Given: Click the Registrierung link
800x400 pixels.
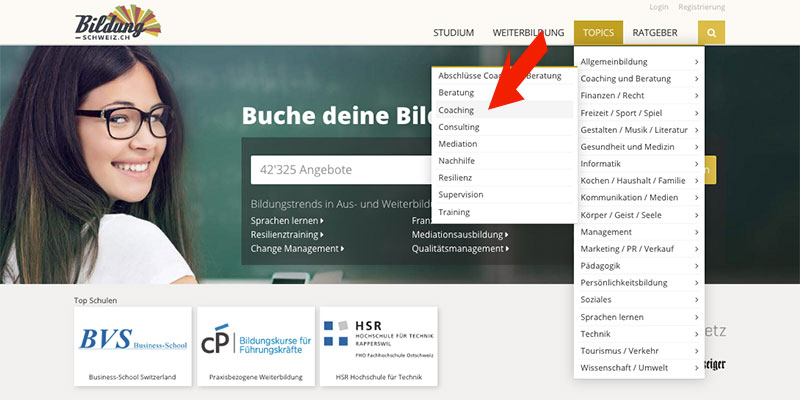Looking at the screenshot, I should pos(702,7).
